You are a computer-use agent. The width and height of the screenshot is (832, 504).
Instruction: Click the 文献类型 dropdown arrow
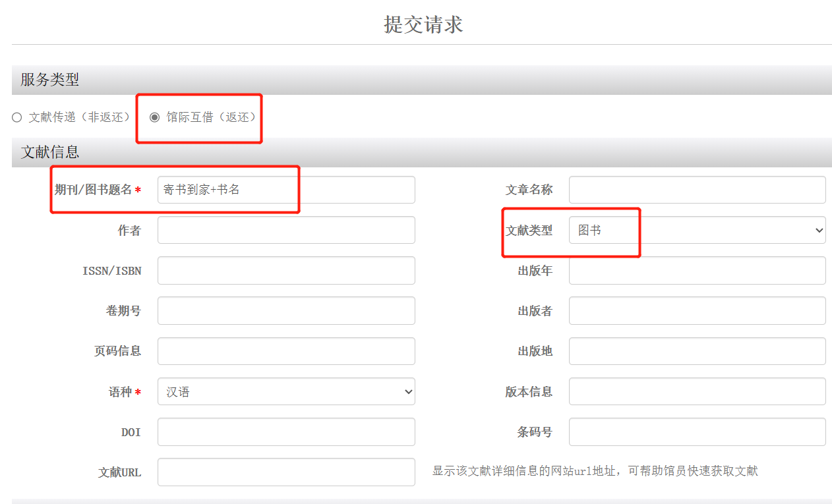coord(819,230)
